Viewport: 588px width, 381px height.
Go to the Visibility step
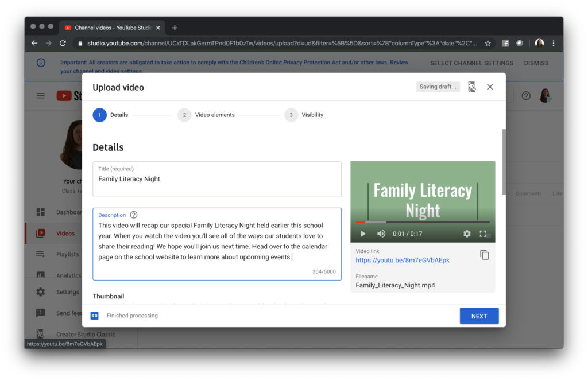click(x=304, y=115)
